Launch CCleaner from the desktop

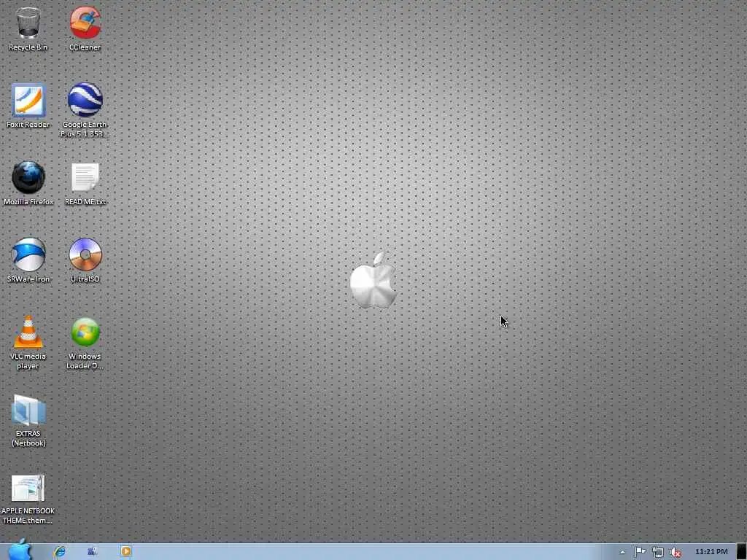coord(85,28)
